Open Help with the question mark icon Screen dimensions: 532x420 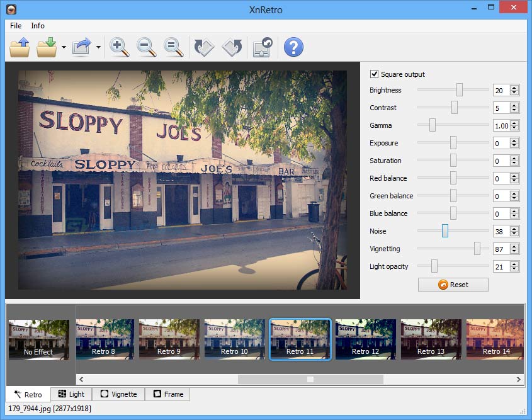[293, 47]
